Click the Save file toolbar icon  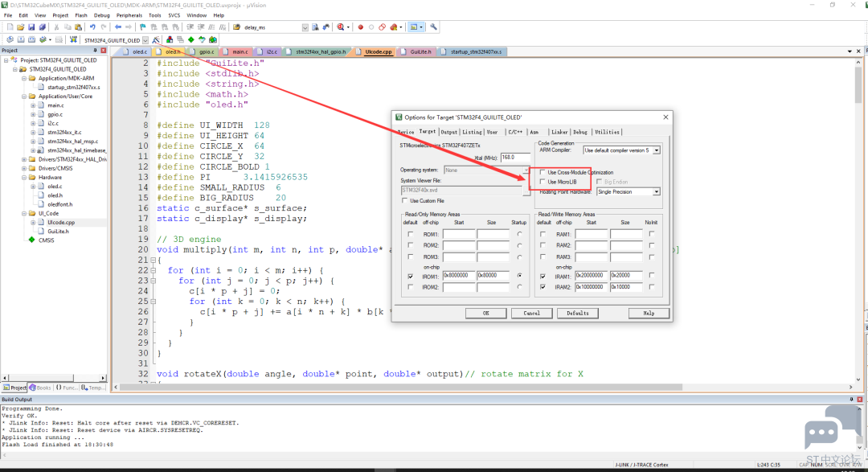tap(31, 27)
